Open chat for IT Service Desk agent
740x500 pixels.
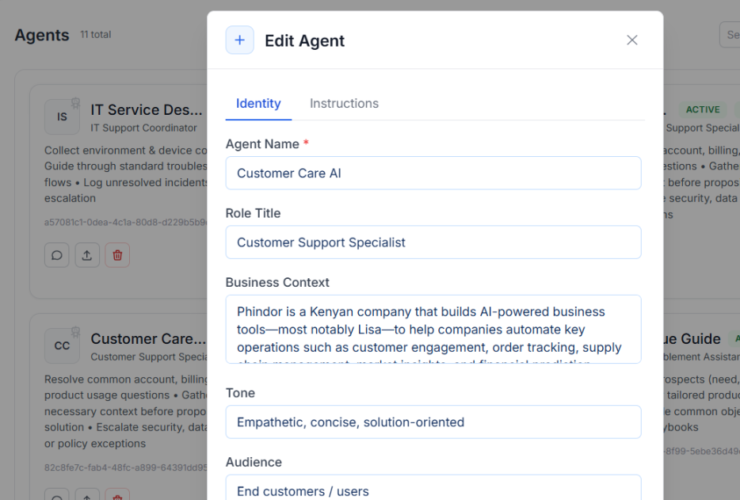tap(57, 255)
